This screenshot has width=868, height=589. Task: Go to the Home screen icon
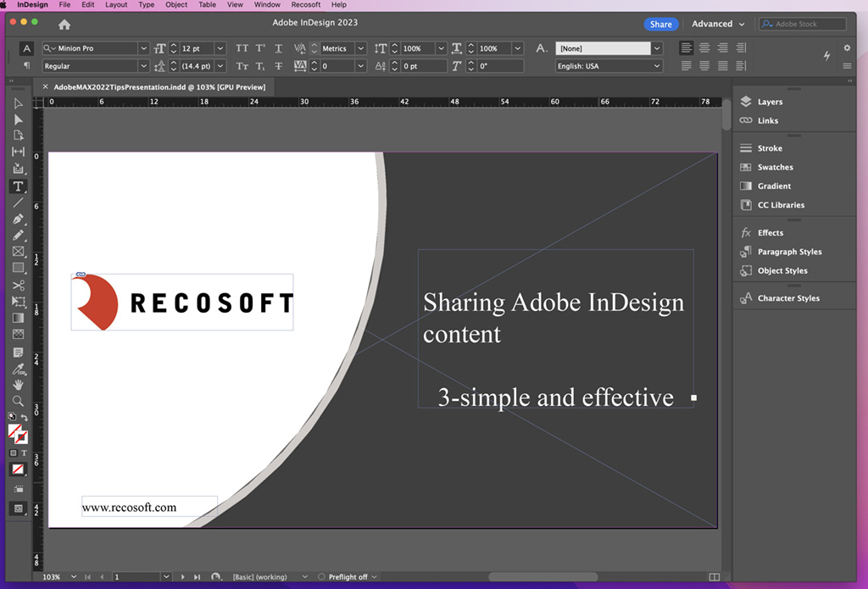coord(64,25)
